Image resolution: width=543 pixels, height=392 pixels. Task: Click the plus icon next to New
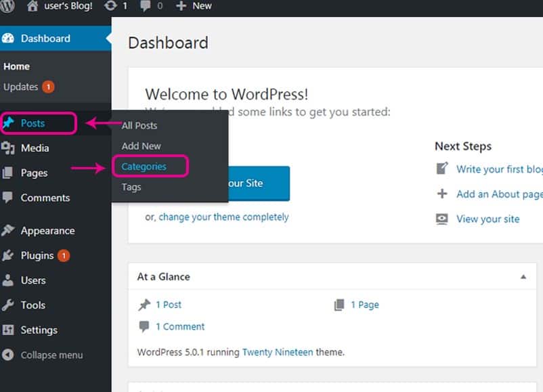coord(181,6)
